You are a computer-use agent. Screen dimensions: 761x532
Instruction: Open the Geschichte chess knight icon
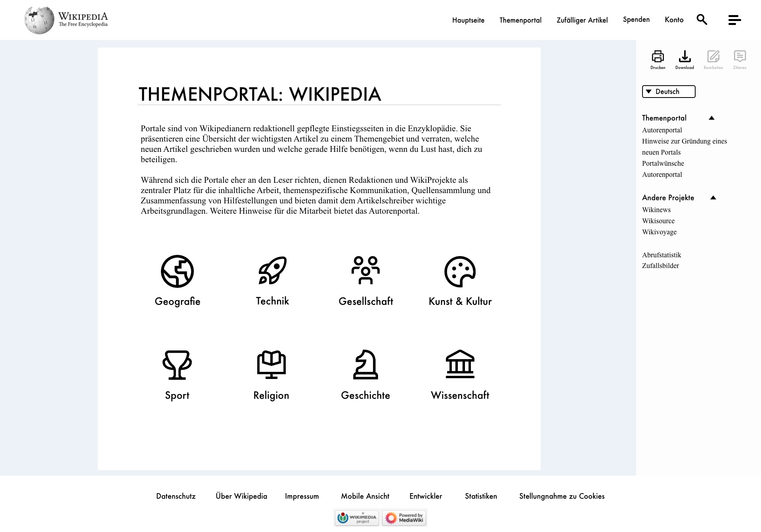pos(365,364)
